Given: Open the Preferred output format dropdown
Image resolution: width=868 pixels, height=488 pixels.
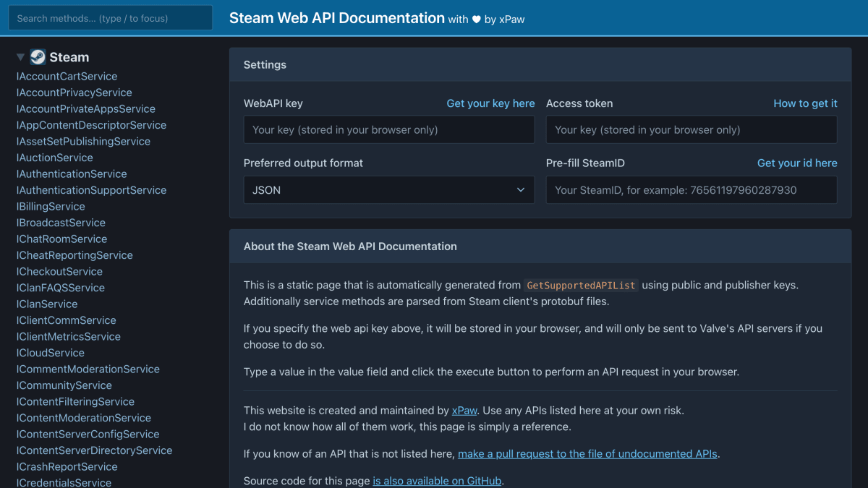Looking at the screenshot, I should coord(389,190).
